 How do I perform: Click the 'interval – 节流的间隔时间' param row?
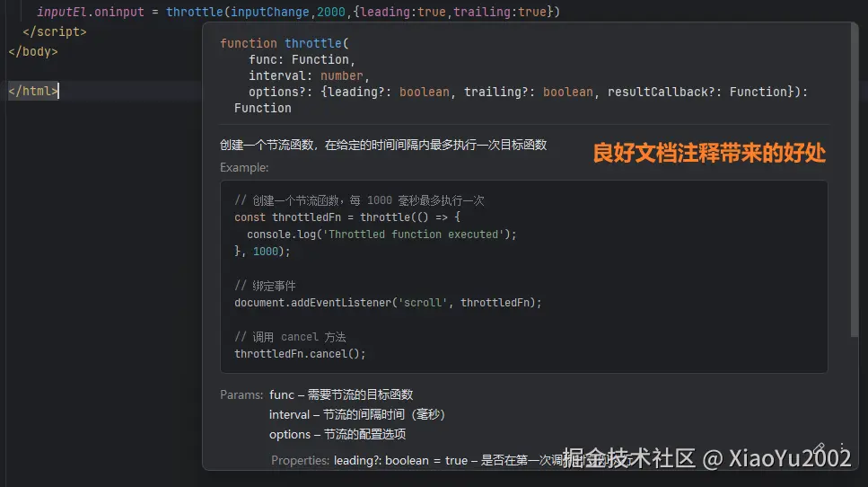click(357, 414)
